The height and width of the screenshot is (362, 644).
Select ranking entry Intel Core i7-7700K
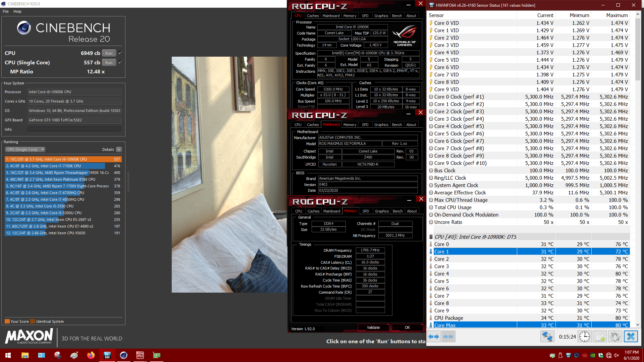pos(63,166)
